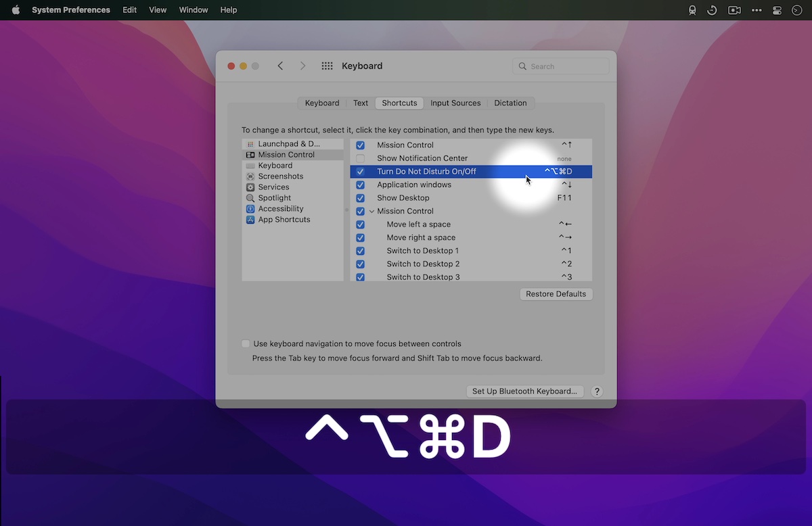Click the App Shortcuts category icon
812x526 pixels.
pos(250,220)
